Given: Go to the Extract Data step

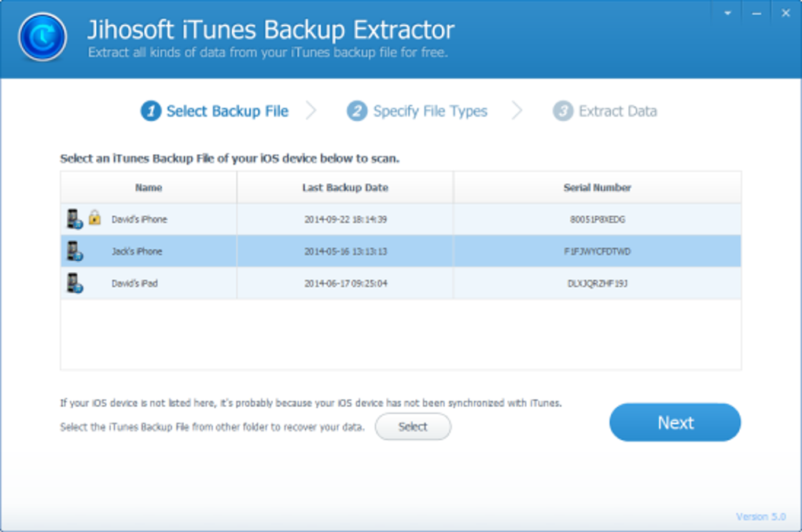Looking at the screenshot, I should click(617, 112).
